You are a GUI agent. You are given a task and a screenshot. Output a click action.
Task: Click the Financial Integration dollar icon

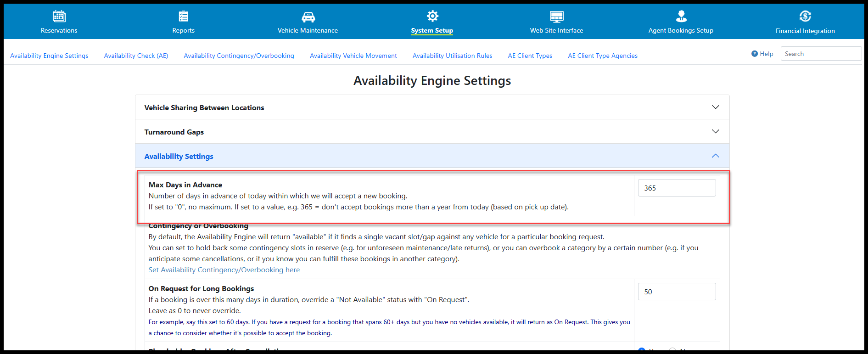(x=805, y=17)
